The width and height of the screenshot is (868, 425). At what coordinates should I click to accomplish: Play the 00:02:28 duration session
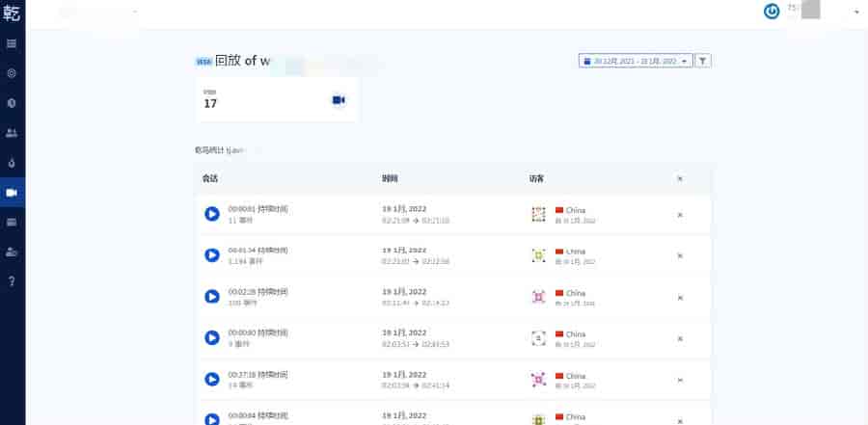click(212, 297)
